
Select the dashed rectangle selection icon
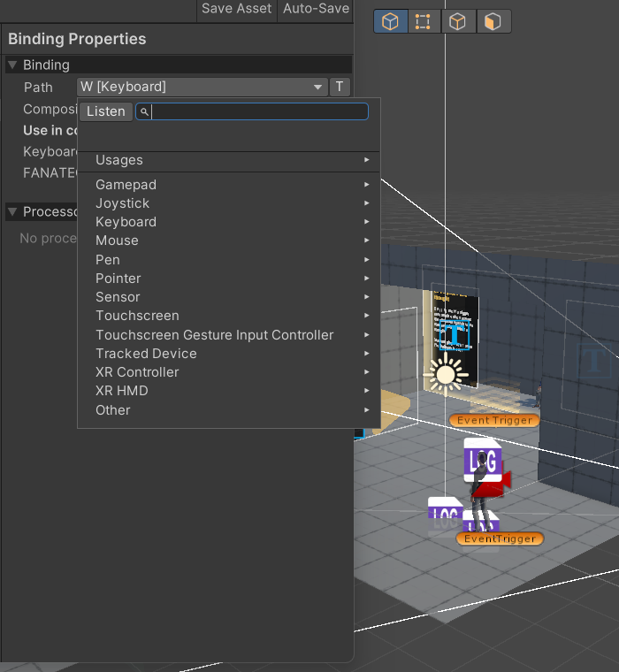click(x=423, y=21)
